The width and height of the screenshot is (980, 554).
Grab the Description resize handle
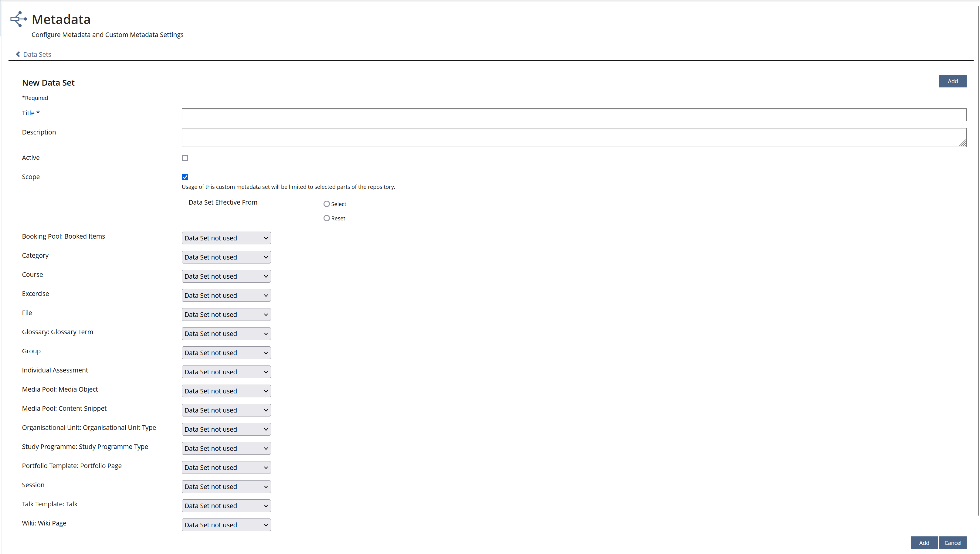962,143
